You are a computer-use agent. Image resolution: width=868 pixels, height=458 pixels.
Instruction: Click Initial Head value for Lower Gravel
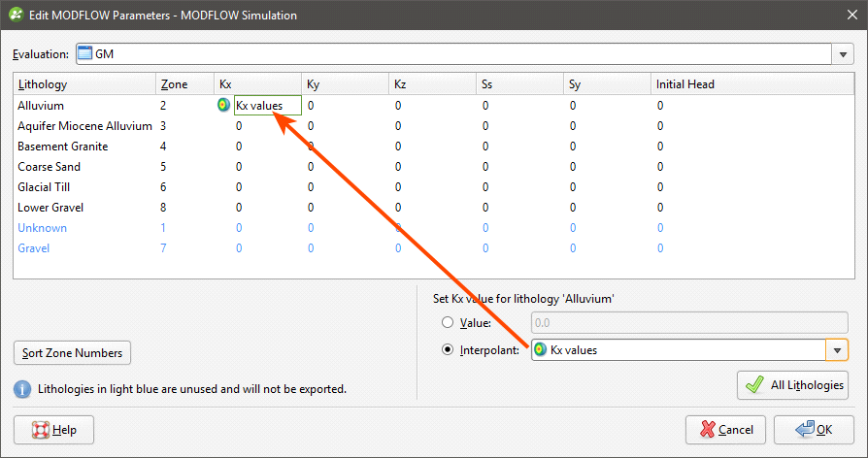660,208
